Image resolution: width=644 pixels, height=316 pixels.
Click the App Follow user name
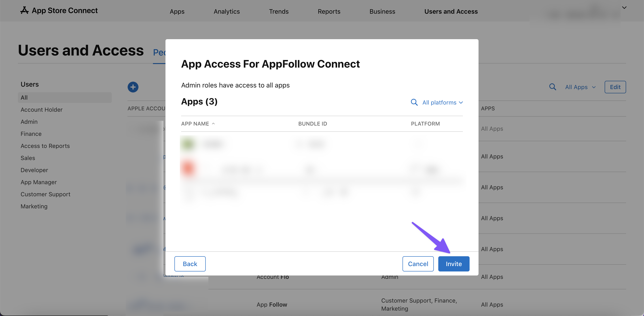pyautogui.click(x=271, y=305)
